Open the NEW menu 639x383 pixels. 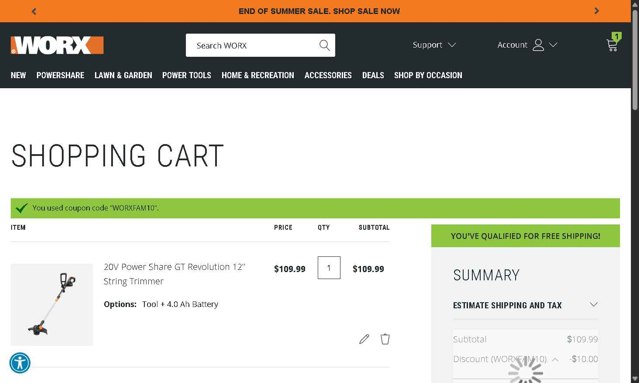coord(18,75)
